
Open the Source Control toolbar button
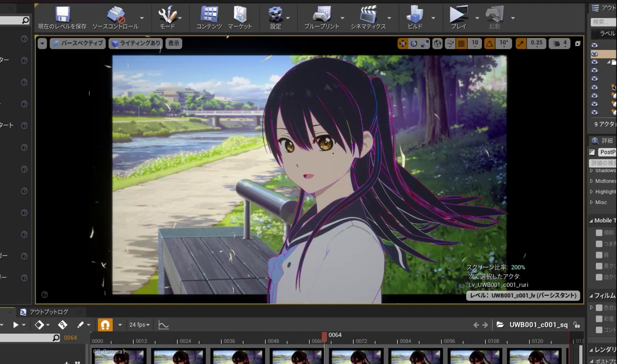click(115, 17)
